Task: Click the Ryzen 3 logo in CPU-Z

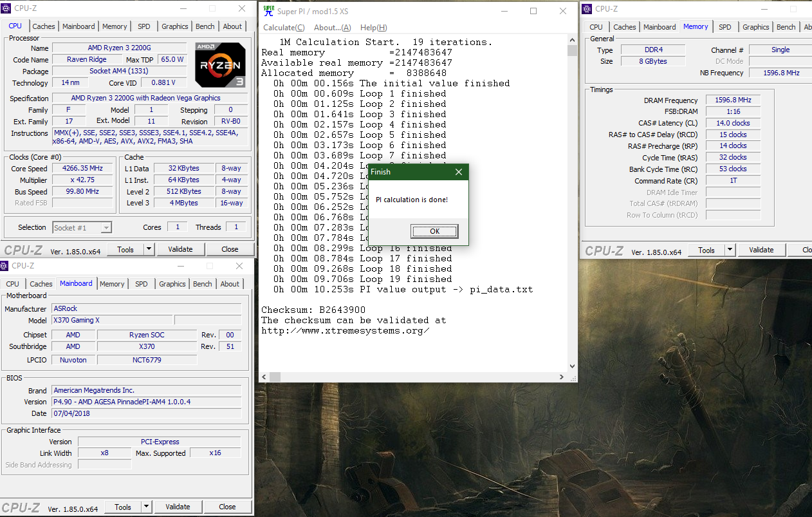Action: (x=220, y=64)
